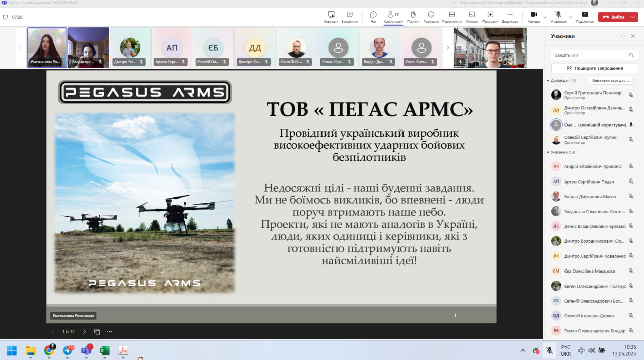Open the Програми apps icon
644x360 pixels.
tap(490, 16)
